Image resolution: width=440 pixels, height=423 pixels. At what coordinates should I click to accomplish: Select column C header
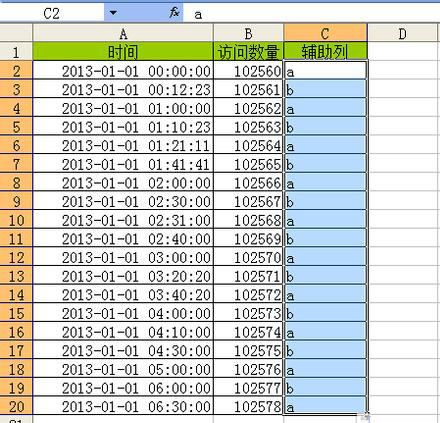pyautogui.click(x=325, y=33)
